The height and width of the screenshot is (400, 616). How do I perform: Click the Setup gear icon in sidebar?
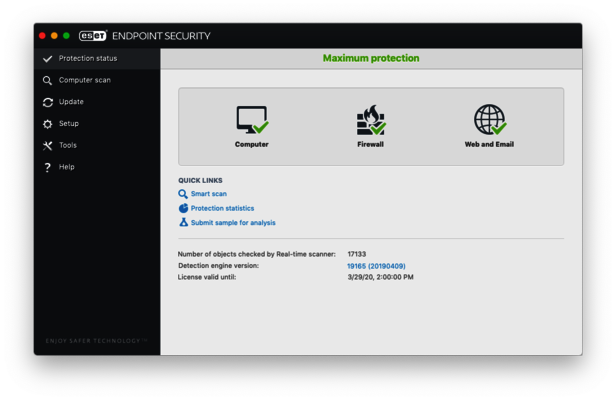tap(47, 124)
